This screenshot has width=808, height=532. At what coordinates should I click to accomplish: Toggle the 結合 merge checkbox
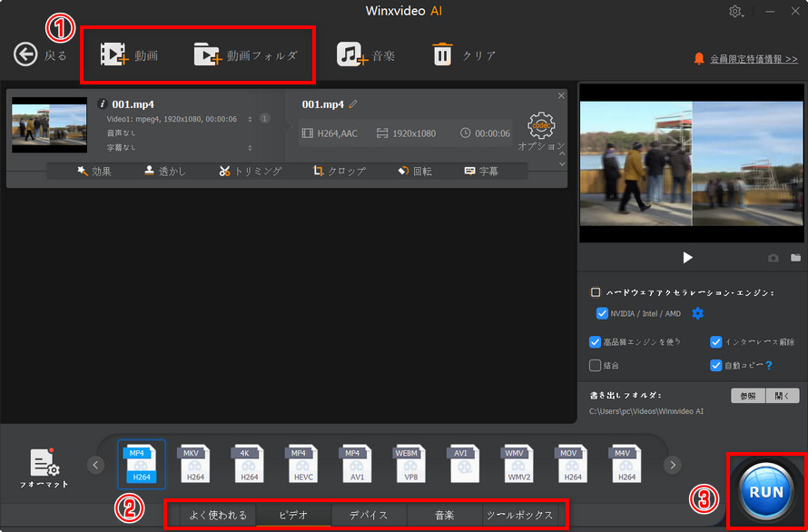pos(596,365)
